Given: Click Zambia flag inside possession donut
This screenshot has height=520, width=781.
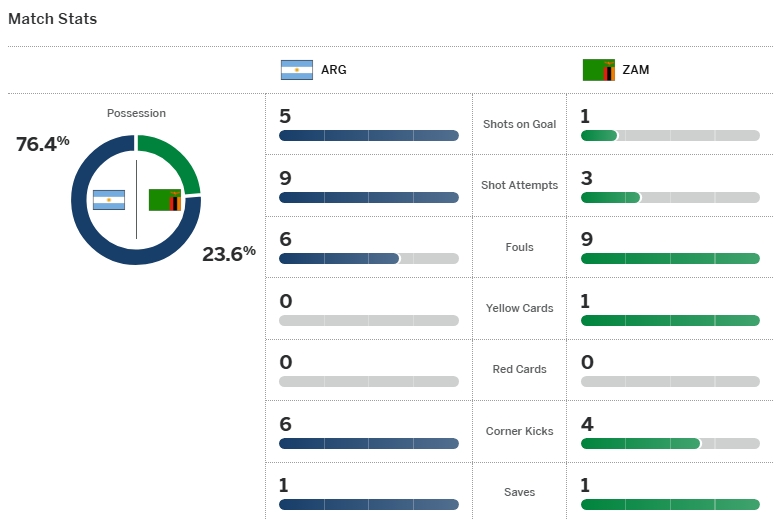Looking at the screenshot, I should coord(165,200).
